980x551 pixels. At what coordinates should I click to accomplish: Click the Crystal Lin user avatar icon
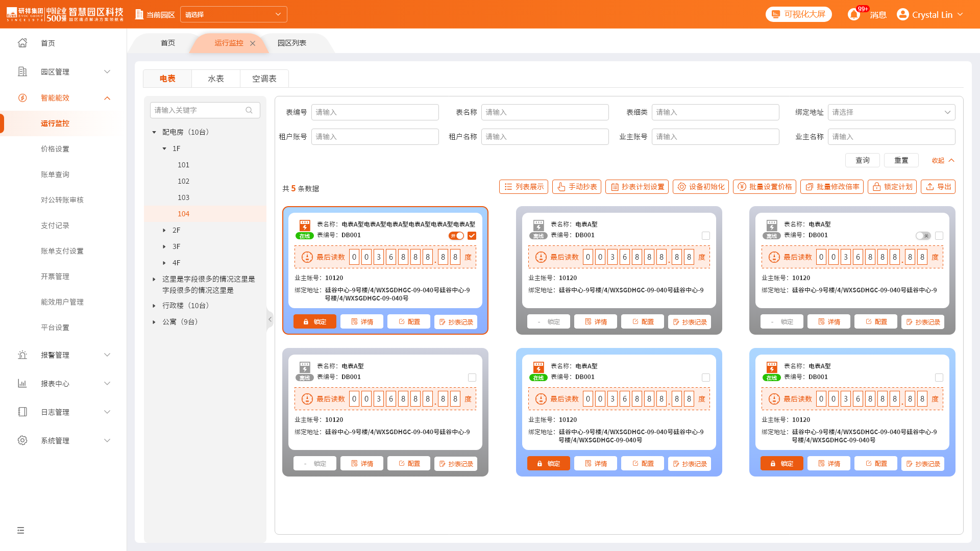pos(902,14)
